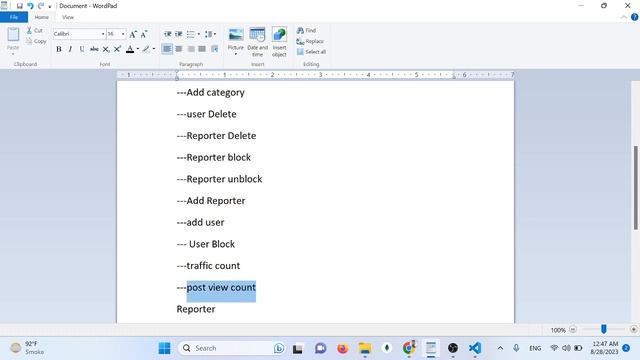Align text right
The image size is (640, 360).
pos(191,49)
